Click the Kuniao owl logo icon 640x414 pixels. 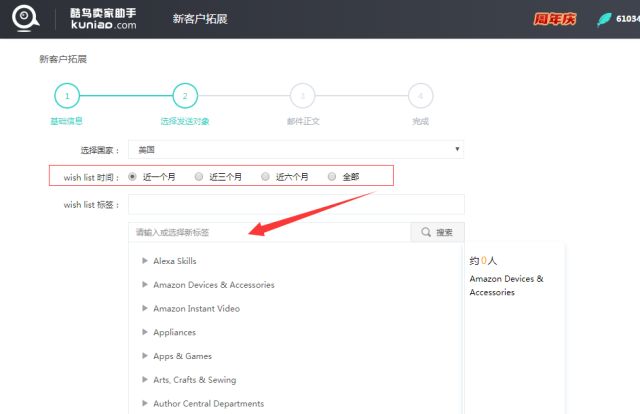point(25,18)
